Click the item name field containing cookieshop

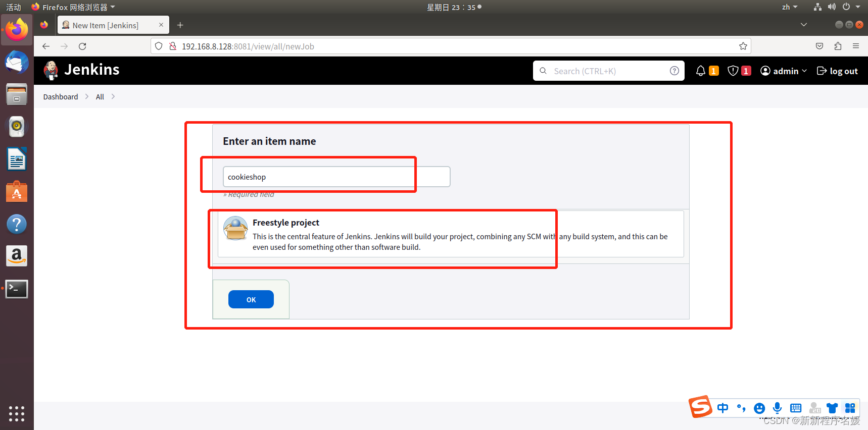point(336,177)
